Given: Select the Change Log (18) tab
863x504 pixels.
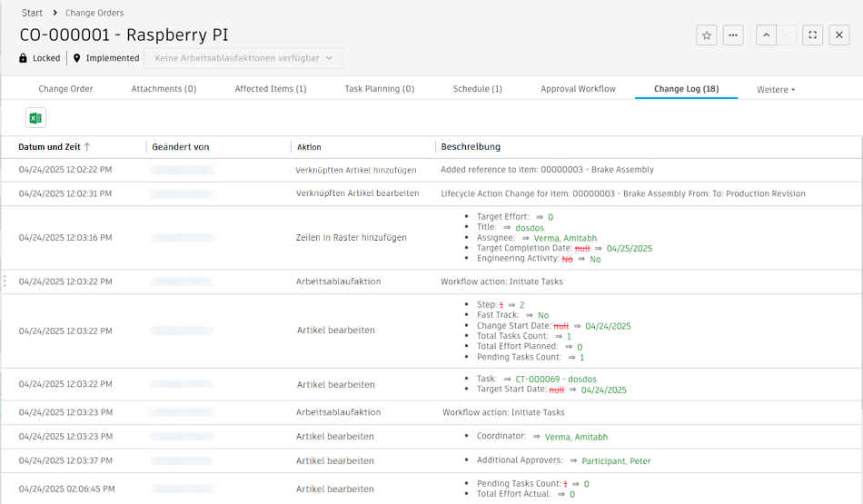Looking at the screenshot, I should pos(687,89).
